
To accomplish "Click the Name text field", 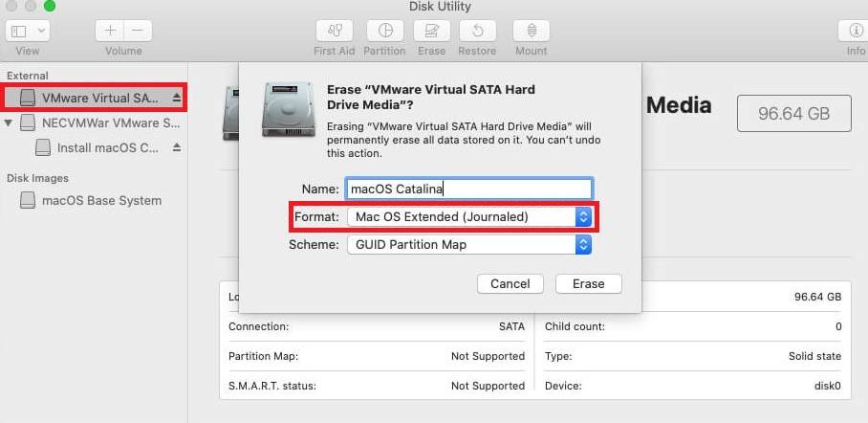I will pos(469,189).
